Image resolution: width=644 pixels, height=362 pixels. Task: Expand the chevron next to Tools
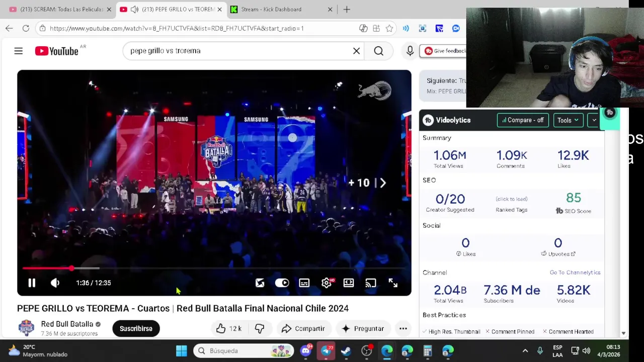click(x=594, y=120)
